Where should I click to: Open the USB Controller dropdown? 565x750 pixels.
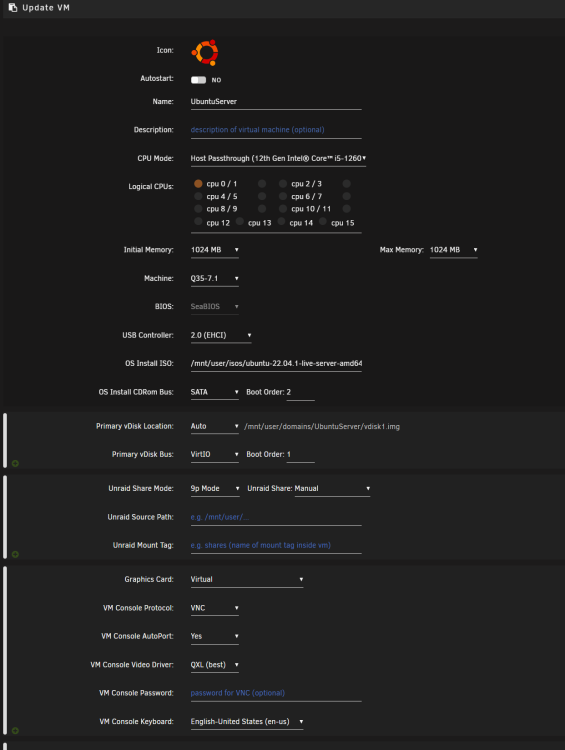click(221, 335)
